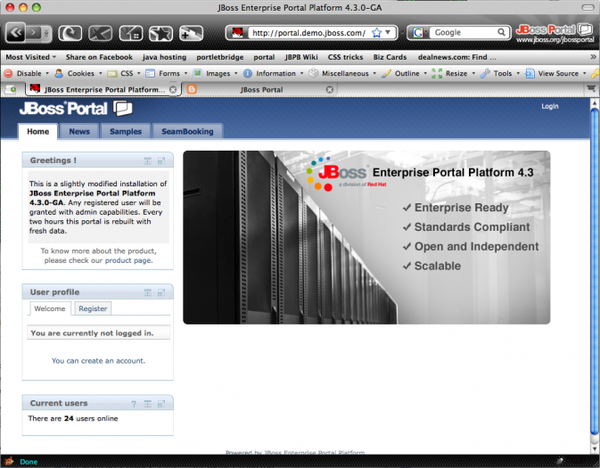Show more bookmarks with the chevron
The width and height of the screenshot is (600, 468).
point(593,57)
